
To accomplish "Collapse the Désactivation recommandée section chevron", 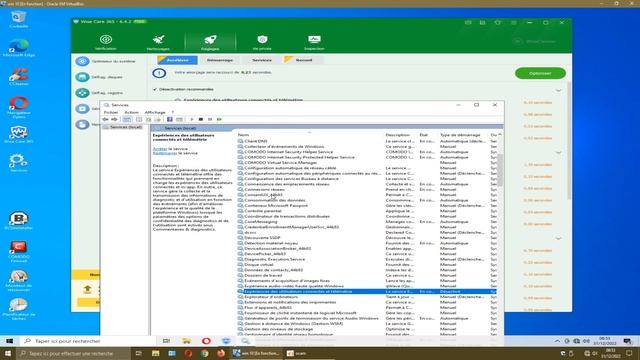I will pos(558,90).
